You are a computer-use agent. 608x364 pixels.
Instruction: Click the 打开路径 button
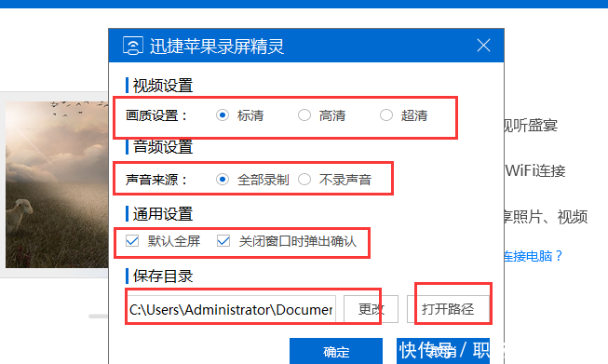pyautogui.click(x=448, y=309)
